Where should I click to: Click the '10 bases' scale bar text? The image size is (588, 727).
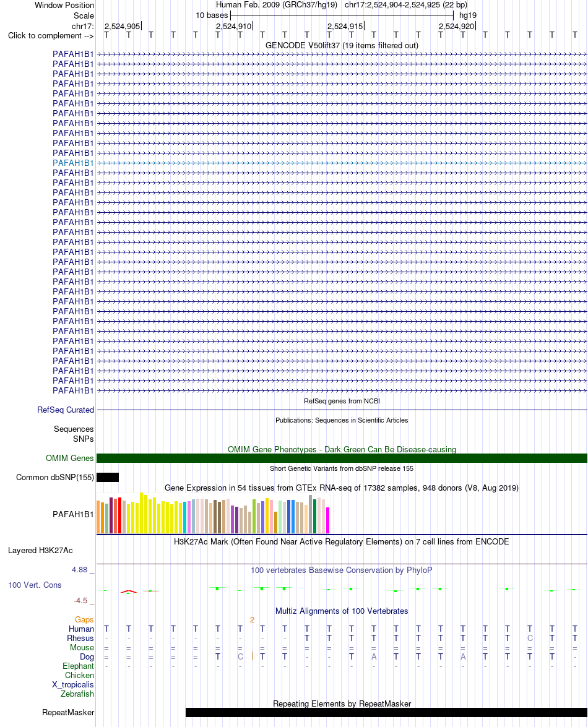click(x=212, y=15)
